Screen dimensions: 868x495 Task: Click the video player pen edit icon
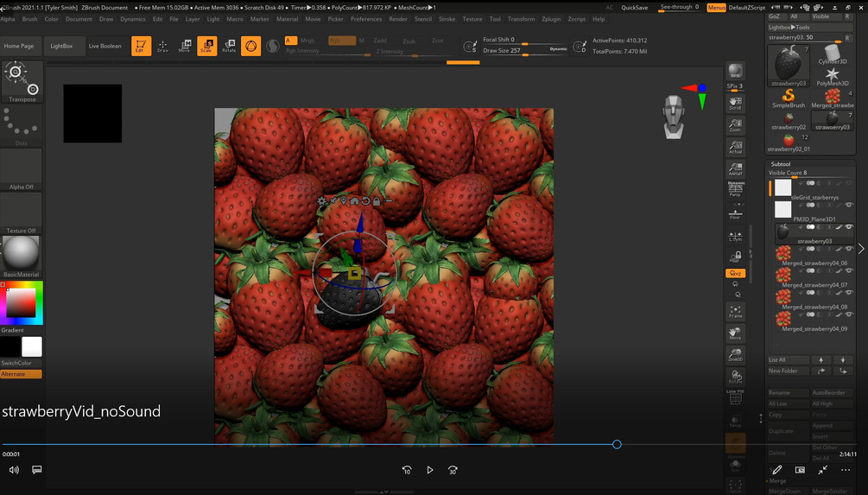click(x=777, y=470)
